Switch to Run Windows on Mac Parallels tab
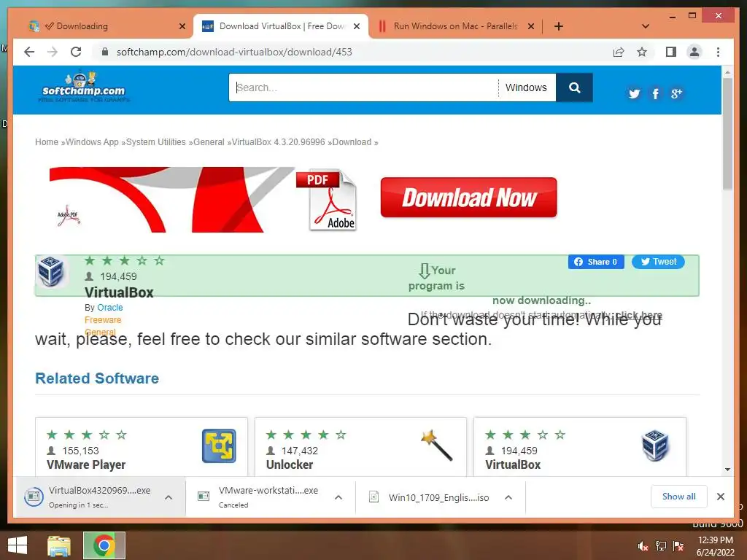Screen dimensions: 747x560 point(455,26)
